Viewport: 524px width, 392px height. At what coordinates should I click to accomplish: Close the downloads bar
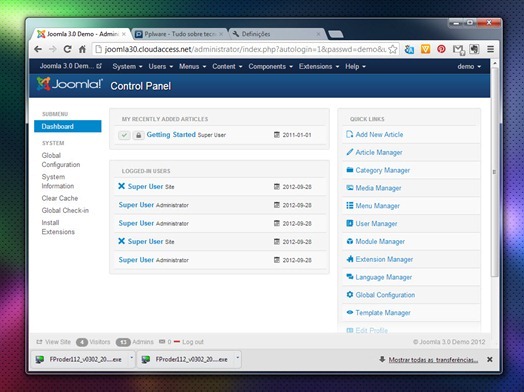click(490, 359)
